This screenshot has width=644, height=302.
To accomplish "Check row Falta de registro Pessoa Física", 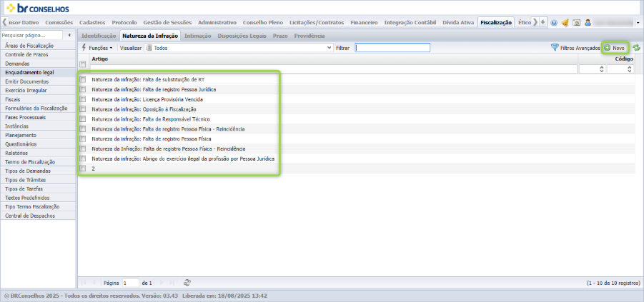I will [82, 139].
